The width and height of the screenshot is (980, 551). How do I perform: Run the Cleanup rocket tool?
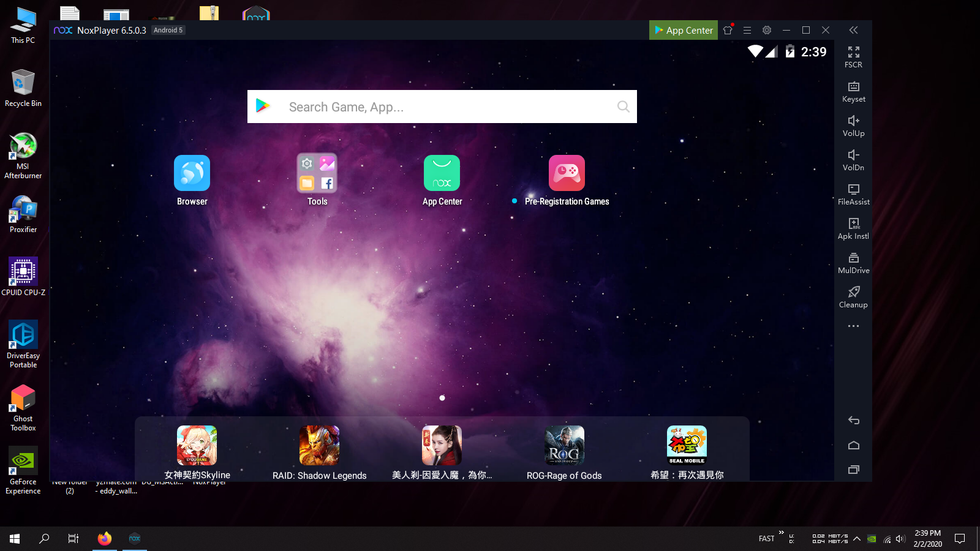click(853, 298)
